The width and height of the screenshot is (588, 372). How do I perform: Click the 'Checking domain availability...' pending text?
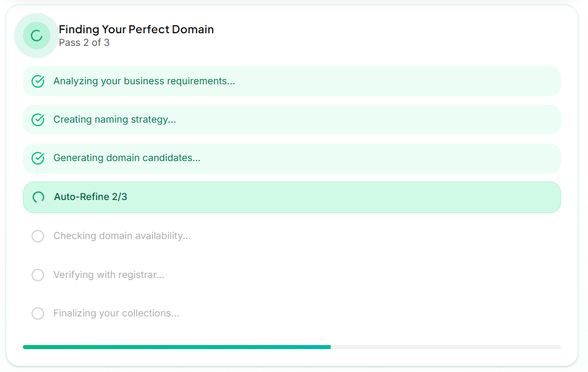point(122,236)
